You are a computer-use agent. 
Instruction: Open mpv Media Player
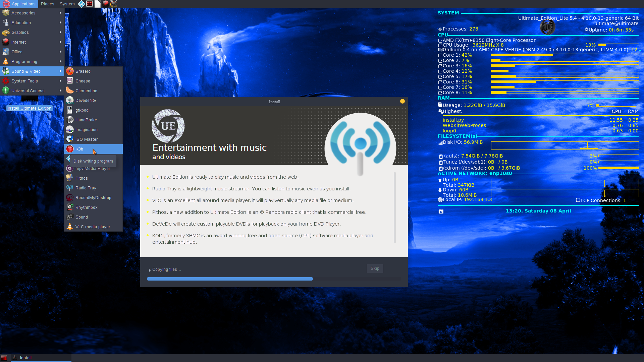click(94, 168)
